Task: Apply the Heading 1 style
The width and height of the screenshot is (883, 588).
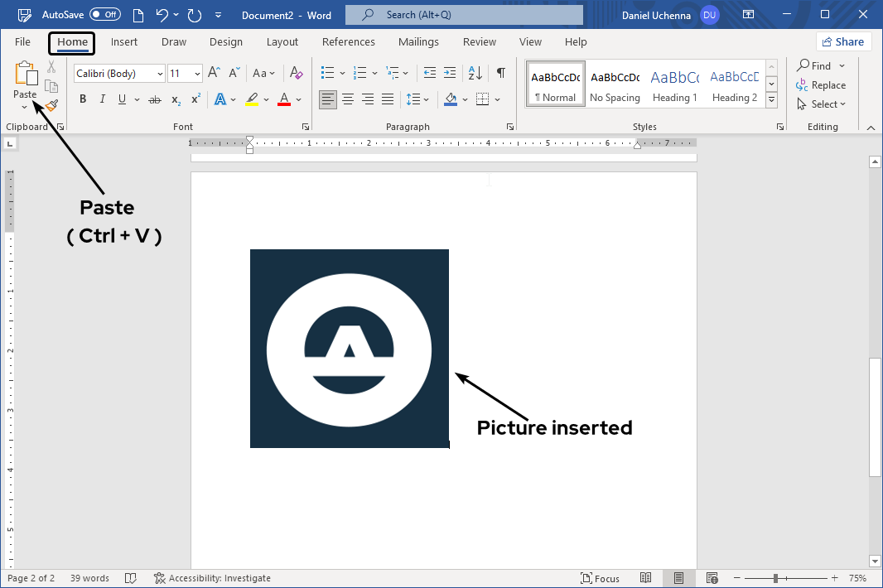Action: [x=674, y=83]
